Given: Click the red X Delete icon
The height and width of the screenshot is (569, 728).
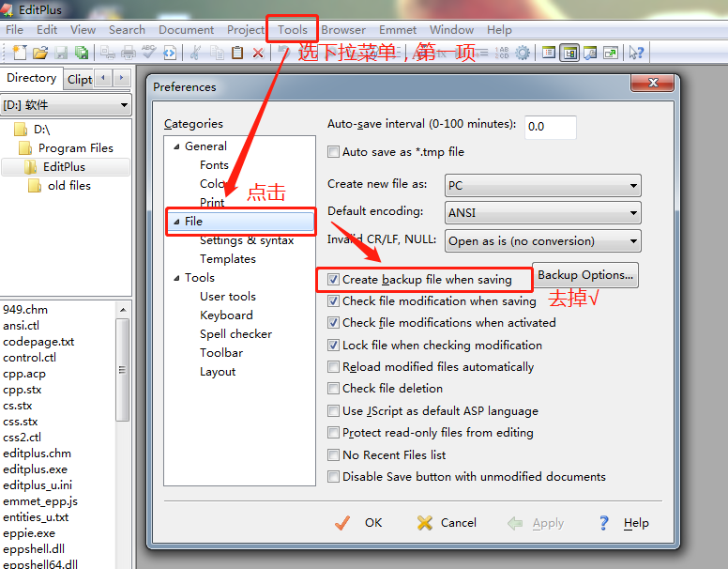Looking at the screenshot, I should coord(258,53).
